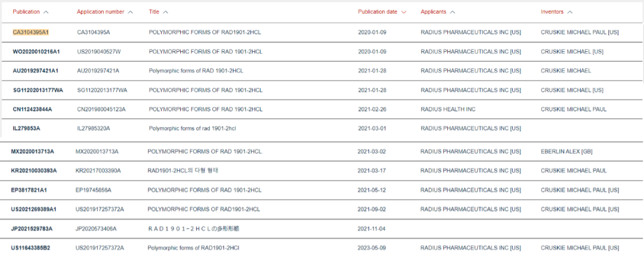Click the title in IL279853A row
Screen dimensions: 644x257
192,129
